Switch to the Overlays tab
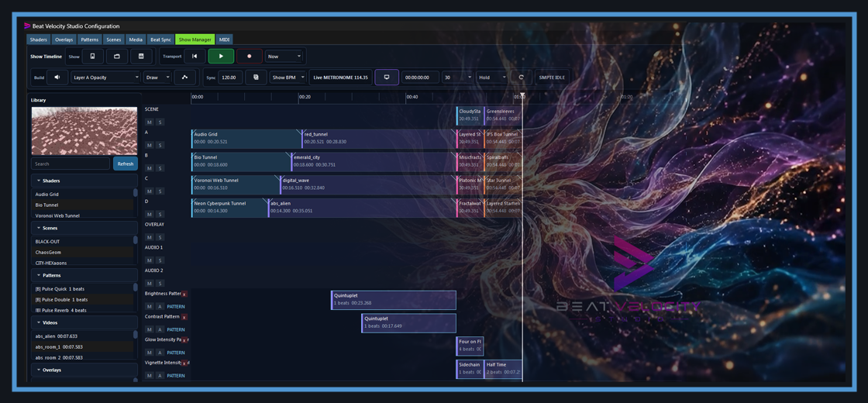This screenshot has width=868, height=403. click(64, 40)
